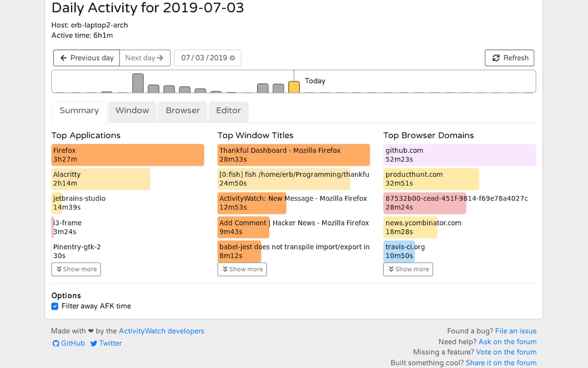The image size is (588, 368).
Task: Open the Editor tab
Action: pyautogui.click(x=228, y=111)
